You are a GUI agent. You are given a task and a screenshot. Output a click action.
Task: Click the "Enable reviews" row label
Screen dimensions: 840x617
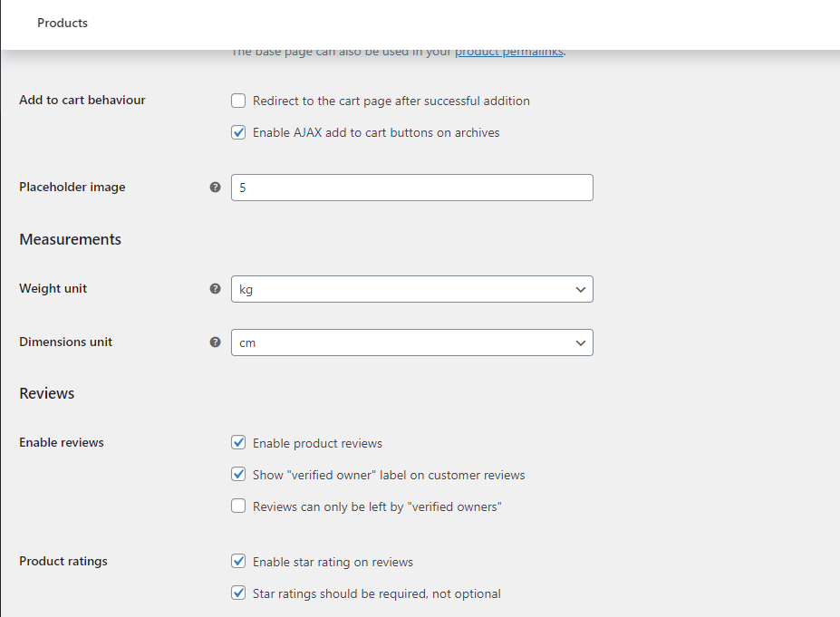coord(62,442)
